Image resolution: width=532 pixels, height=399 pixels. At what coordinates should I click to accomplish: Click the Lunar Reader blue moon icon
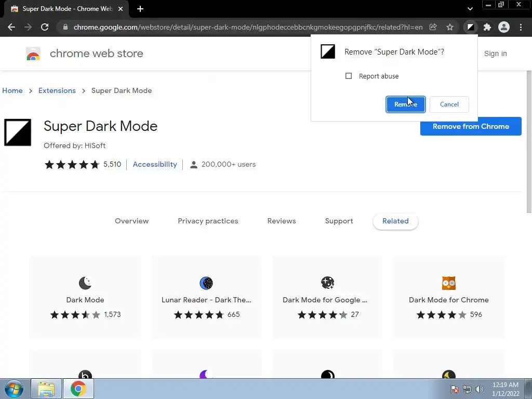tap(206, 283)
